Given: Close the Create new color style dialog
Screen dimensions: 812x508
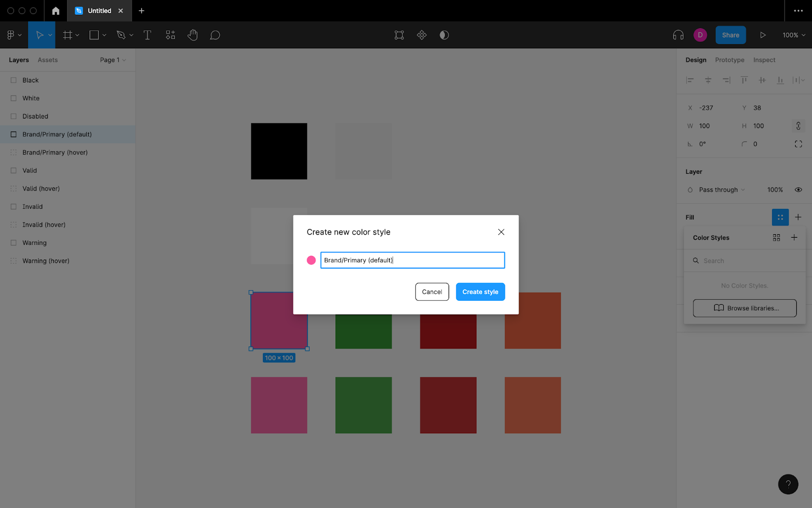Looking at the screenshot, I should (501, 232).
